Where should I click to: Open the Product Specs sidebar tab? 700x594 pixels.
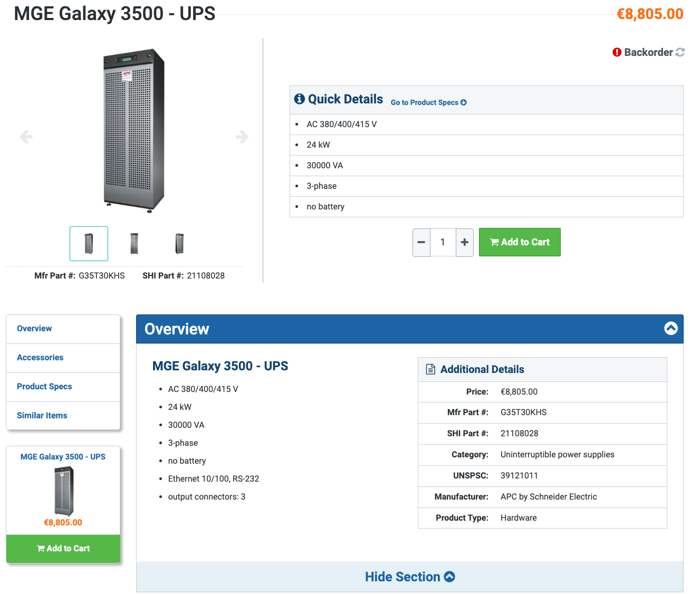point(63,387)
